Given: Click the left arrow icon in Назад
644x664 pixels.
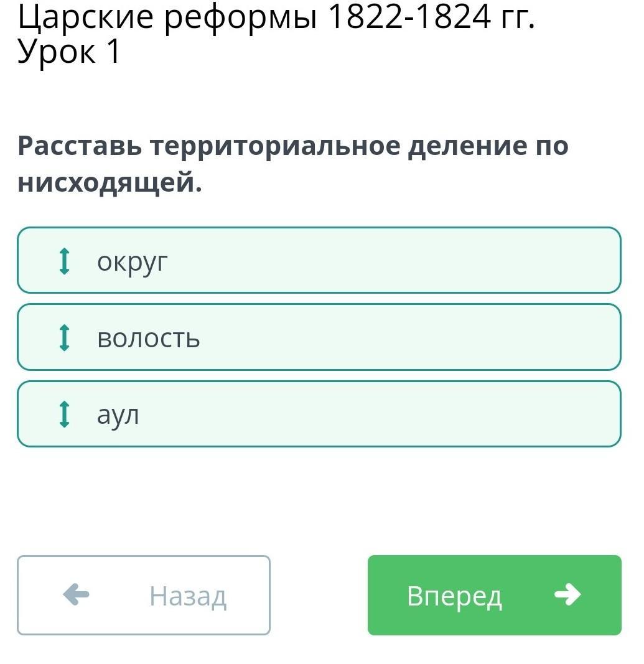Looking at the screenshot, I should (x=76, y=594).
